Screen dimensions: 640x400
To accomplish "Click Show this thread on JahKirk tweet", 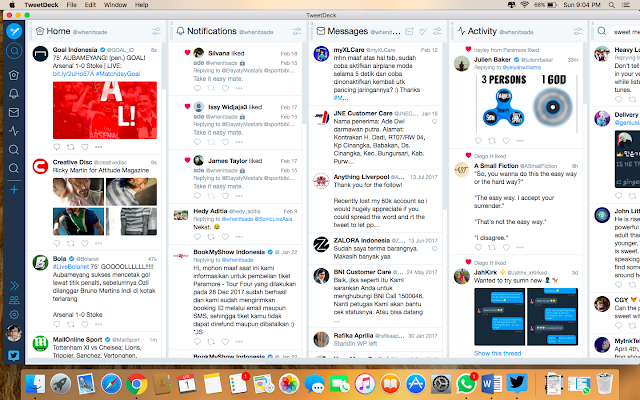I will point(498,353).
